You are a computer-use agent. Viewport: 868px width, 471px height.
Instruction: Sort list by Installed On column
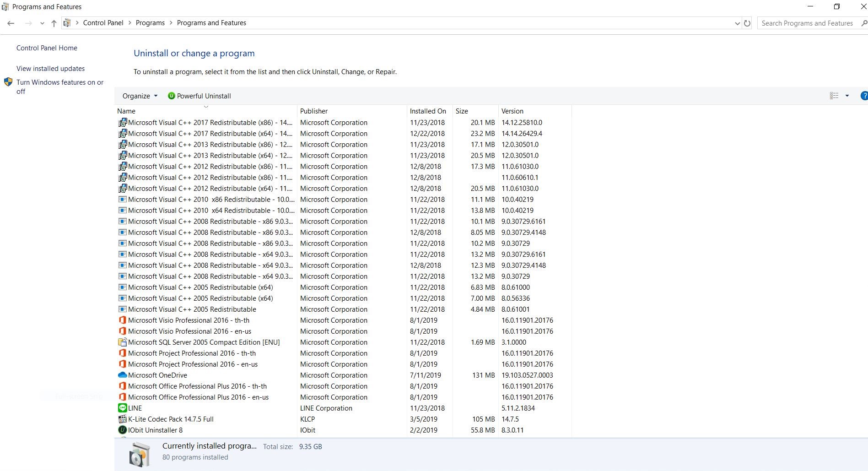pos(430,111)
